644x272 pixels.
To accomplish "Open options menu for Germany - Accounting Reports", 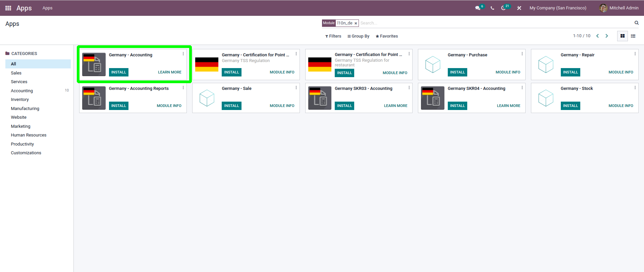I will pyautogui.click(x=183, y=88).
